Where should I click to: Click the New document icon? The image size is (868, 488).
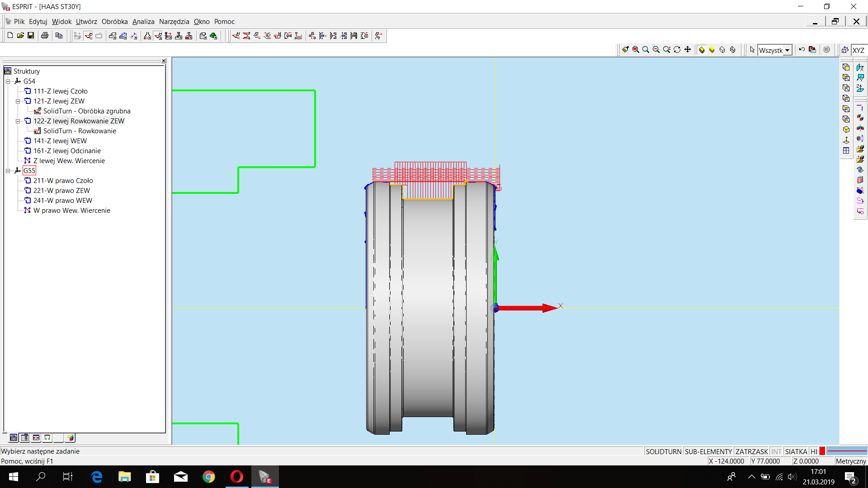click(x=10, y=36)
